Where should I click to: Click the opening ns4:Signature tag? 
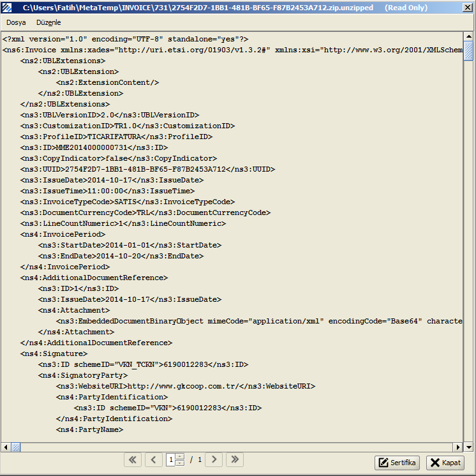54,353
